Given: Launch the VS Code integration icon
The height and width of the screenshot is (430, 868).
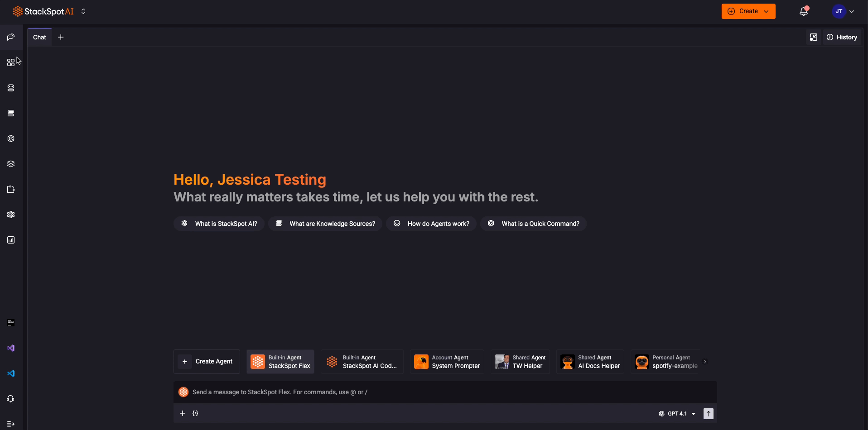Looking at the screenshot, I should [11, 373].
